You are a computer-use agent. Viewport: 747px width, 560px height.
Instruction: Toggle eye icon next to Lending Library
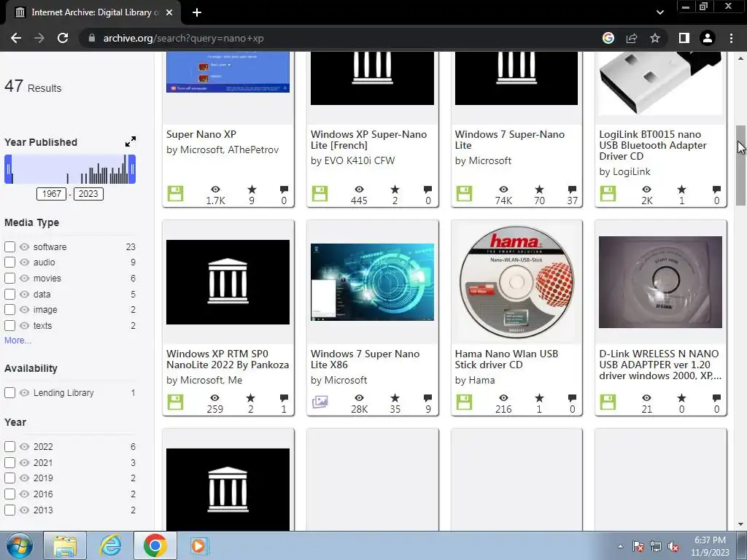pos(24,393)
